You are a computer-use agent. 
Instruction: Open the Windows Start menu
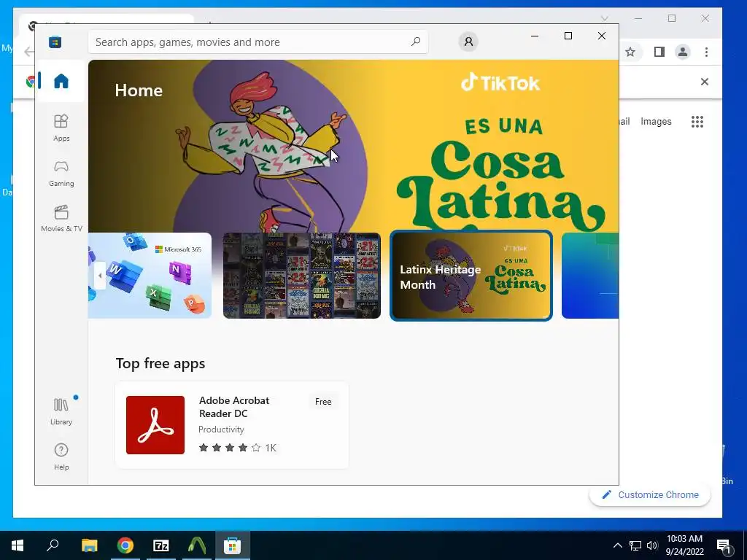[18, 545]
